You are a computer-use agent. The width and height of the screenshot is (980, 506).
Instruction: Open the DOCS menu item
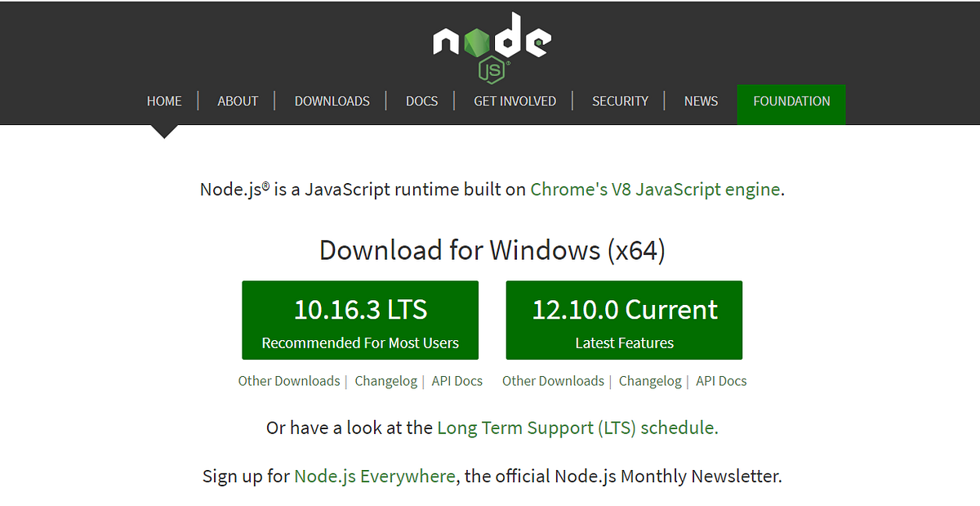(422, 101)
